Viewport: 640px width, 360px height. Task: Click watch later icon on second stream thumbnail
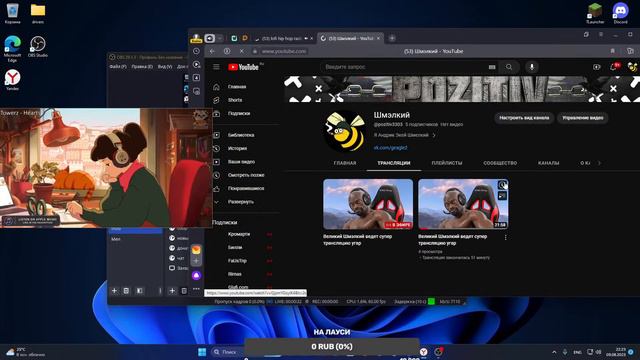click(502, 185)
